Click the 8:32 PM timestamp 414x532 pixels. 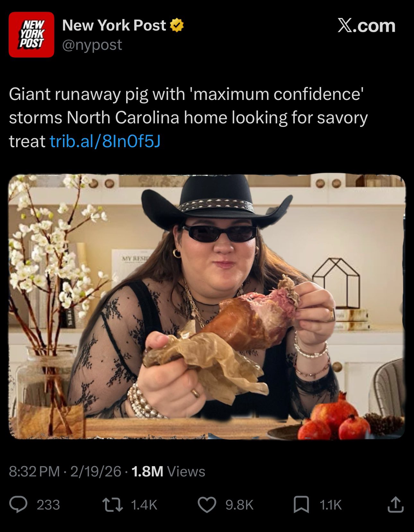pyautogui.click(x=34, y=471)
